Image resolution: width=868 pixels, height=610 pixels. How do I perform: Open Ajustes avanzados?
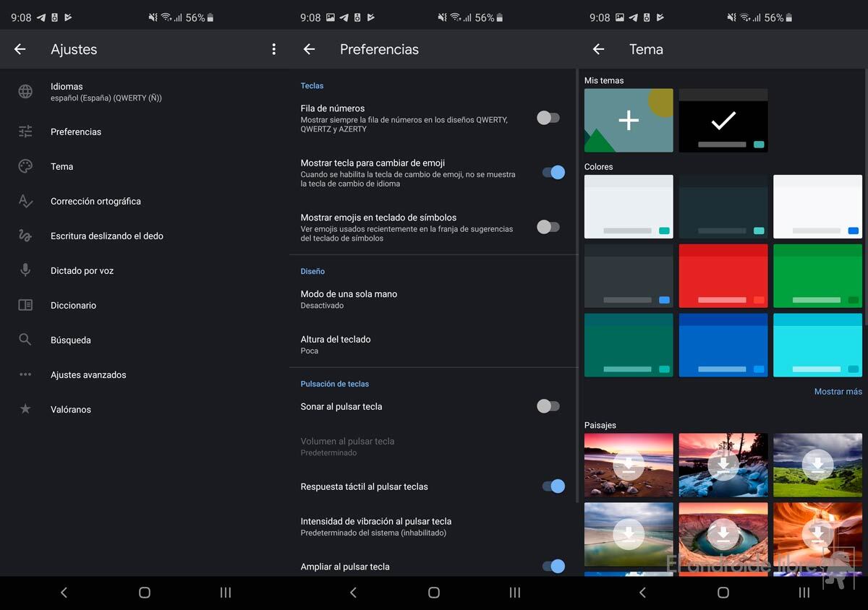88,375
